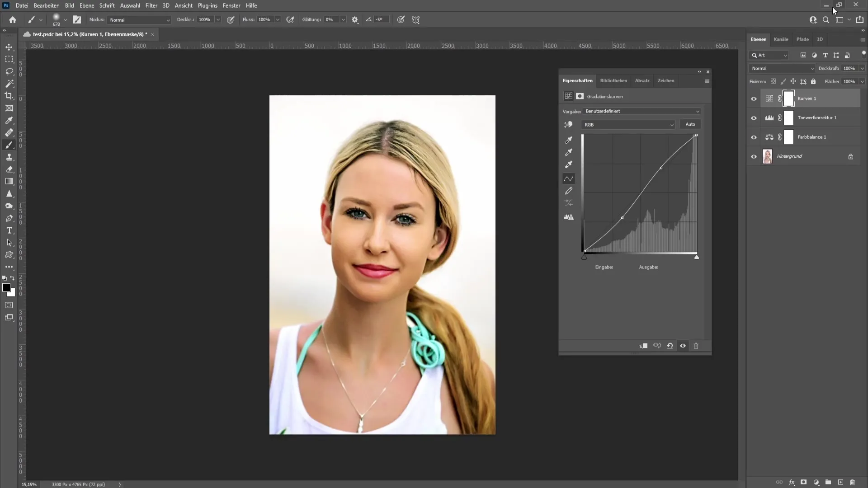The image size is (868, 488).
Task: Toggle visibility of Farbbalance 1 layer
Action: [754, 136]
